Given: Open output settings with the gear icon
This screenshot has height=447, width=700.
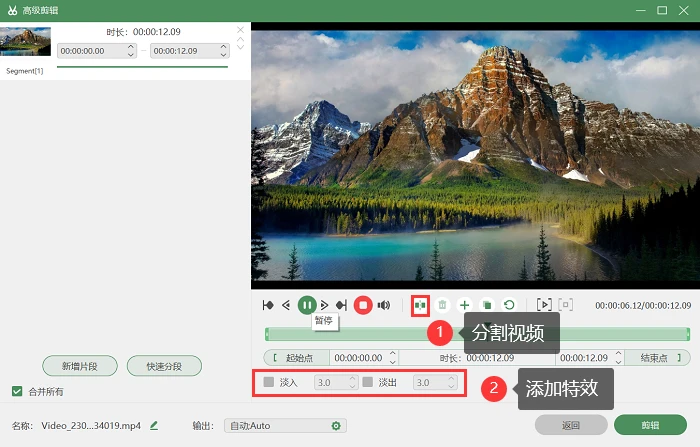Looking at the screenshot, I should point(336,426).
